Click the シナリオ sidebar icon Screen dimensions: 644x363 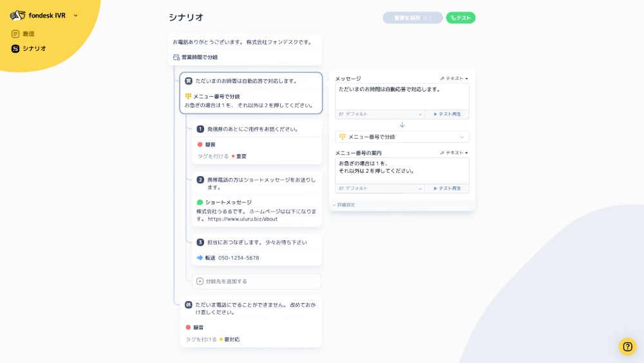[15, 48]
